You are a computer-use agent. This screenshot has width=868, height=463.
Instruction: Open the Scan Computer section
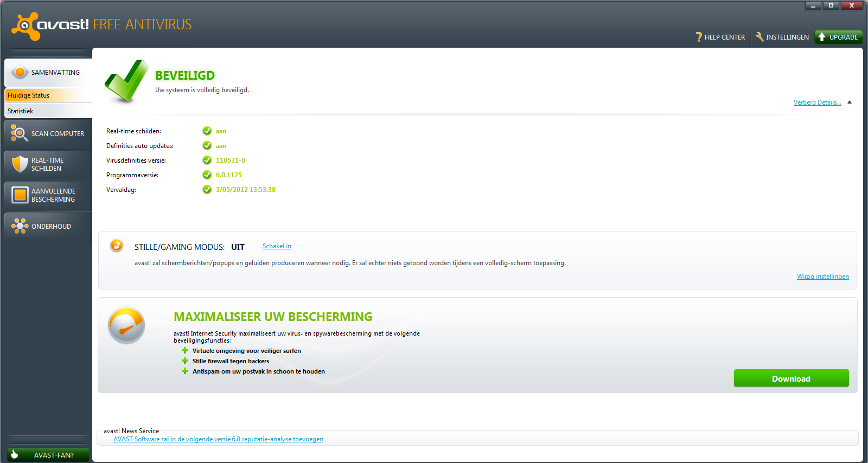tap(48, 133)
